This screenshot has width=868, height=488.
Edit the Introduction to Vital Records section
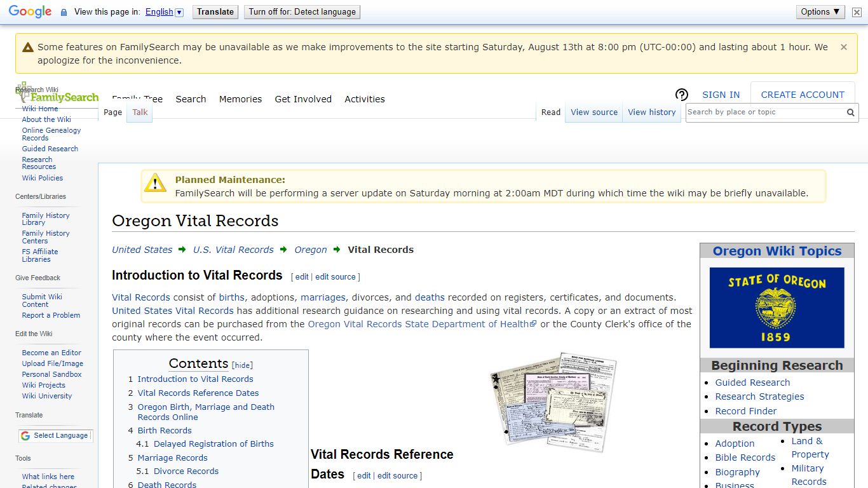[x=302, y=277]
